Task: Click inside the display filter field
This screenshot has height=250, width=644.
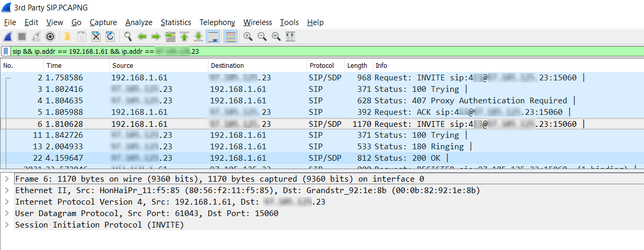Action: tap(326, 51)
